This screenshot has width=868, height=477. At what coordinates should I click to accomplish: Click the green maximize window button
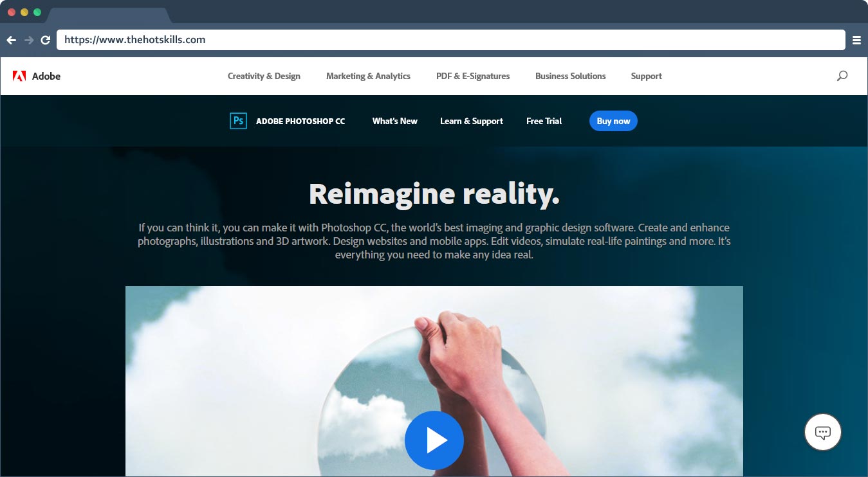tap(37, 12)
